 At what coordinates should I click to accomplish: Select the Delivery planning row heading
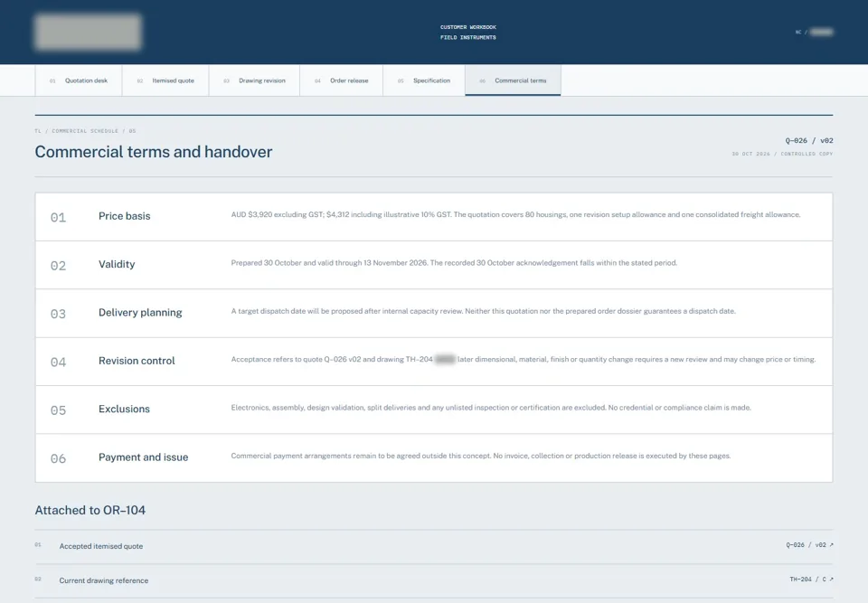pyautogui.click(x=140, y=313)
